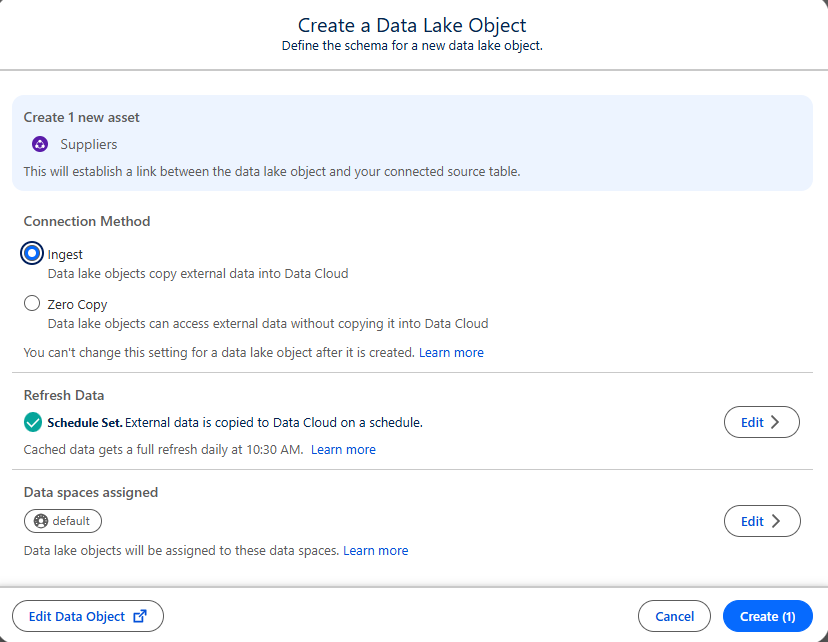Image resolution: width=828 pixels, height=642 pixels.
Task: Click the default data space pill
Action: 63,521
